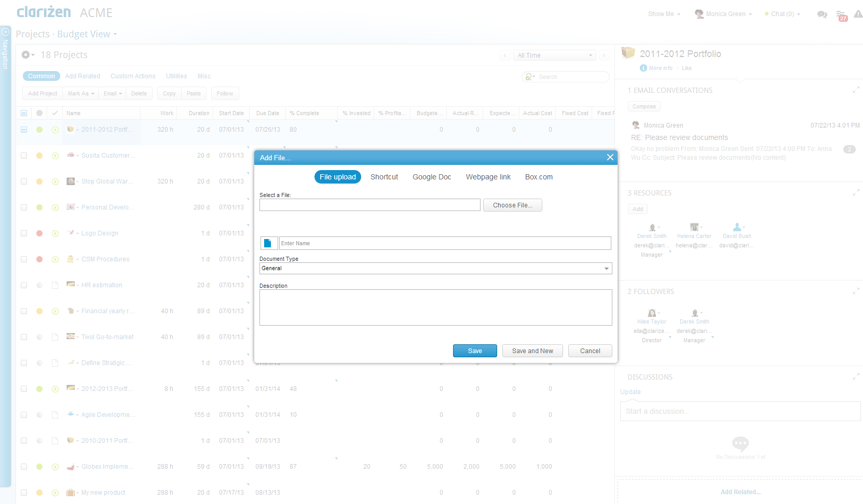
Task: Expand the Email Conversations panel arrow
Action: coord(856,90)
